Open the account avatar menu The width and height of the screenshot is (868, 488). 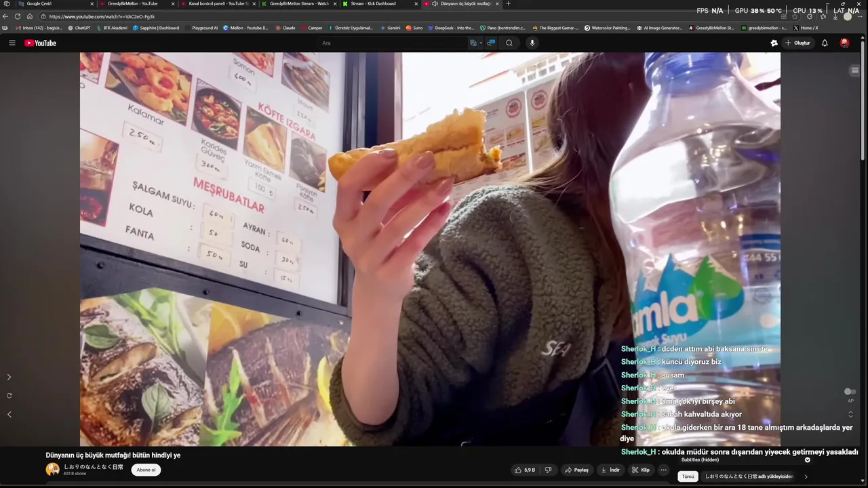tap(844, 43)
